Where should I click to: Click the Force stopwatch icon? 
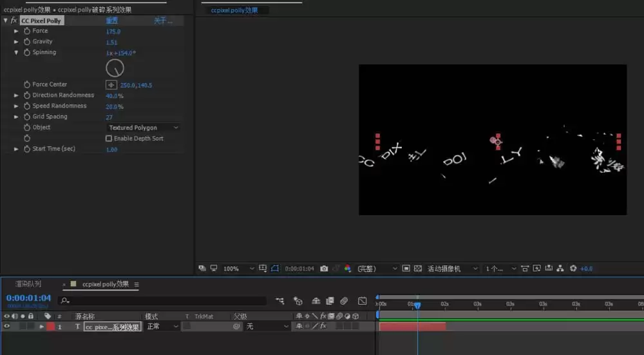27,31
